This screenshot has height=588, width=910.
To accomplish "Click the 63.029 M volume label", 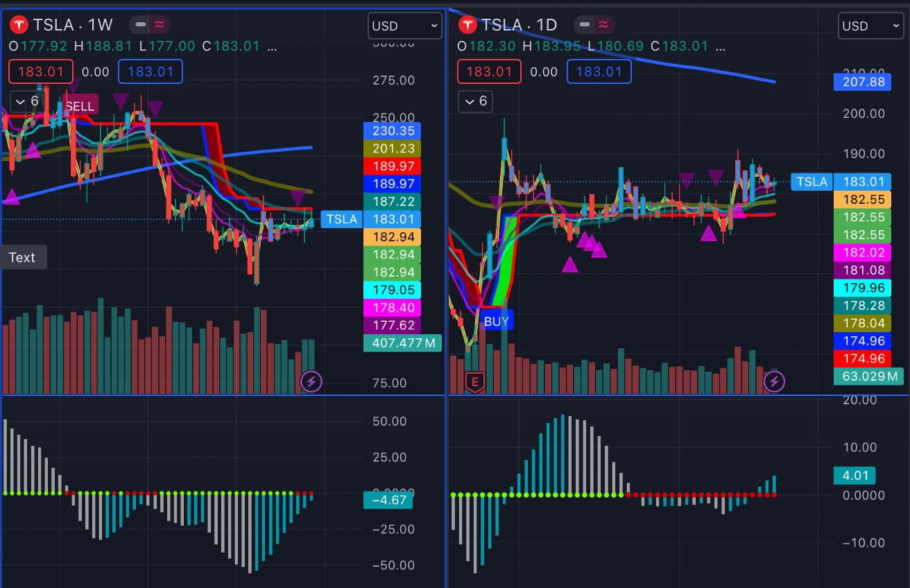I will click(868, 377).
